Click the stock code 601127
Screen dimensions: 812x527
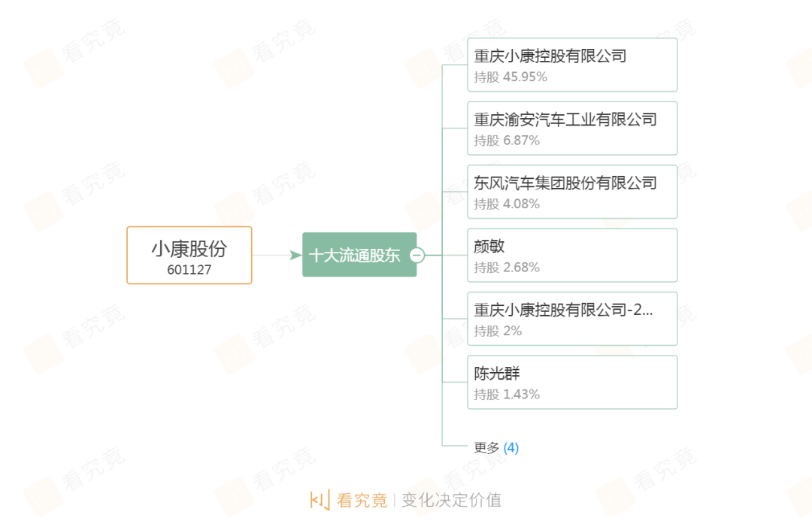pos(189,270)
